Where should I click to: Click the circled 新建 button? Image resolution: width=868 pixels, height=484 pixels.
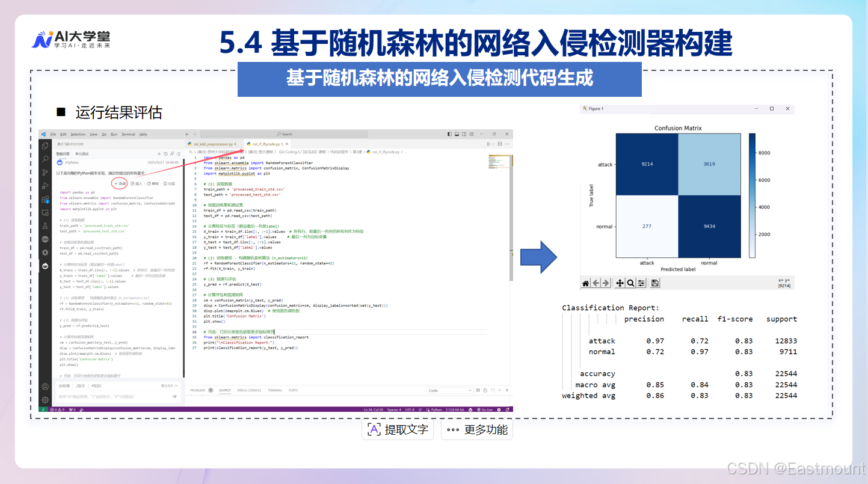(x=119, y=183)
